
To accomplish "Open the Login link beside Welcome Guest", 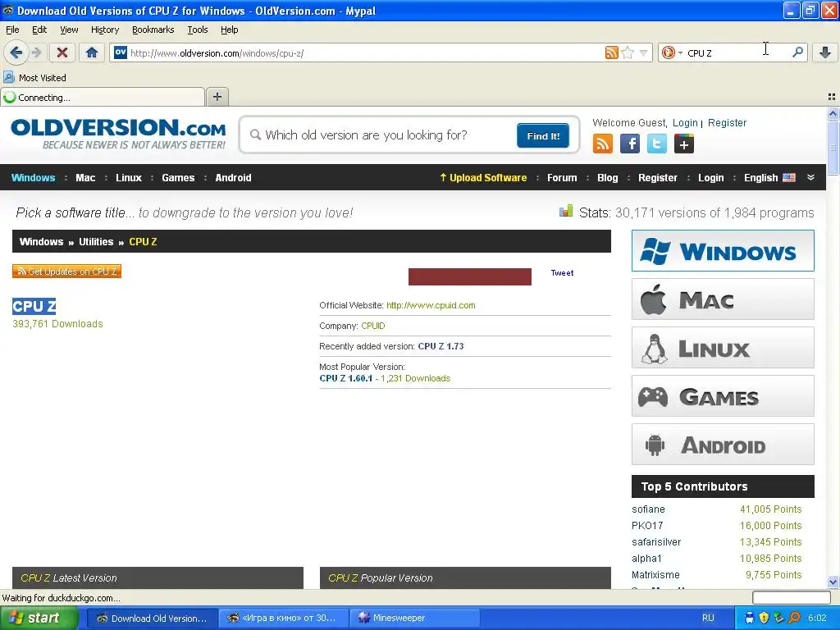I will tap(685, 123).
